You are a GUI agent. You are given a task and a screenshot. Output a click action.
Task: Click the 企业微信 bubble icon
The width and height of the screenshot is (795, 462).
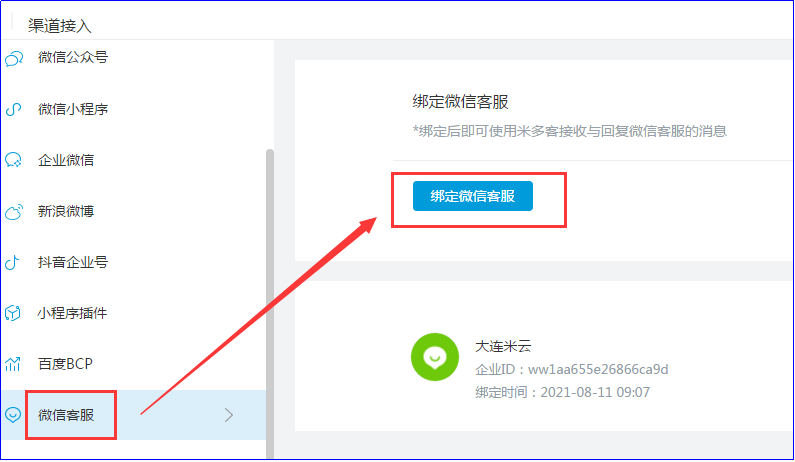[x=13, y=160]
